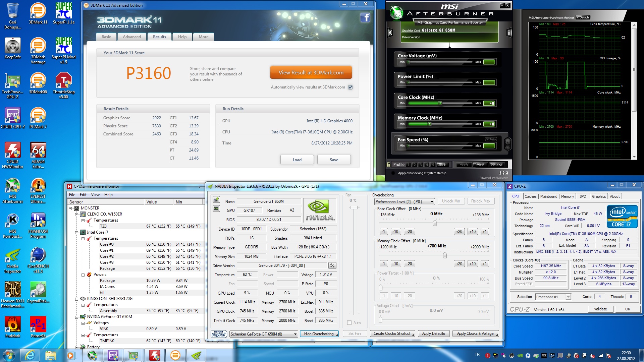This screenshot has height=362, width=644.
Task: Open the 3DMark Vantage desktop shortcut
Action: tap(38, 51)
